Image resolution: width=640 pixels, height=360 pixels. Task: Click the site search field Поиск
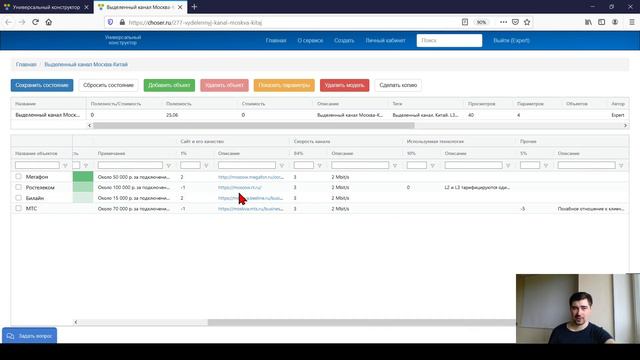point(449,40)
